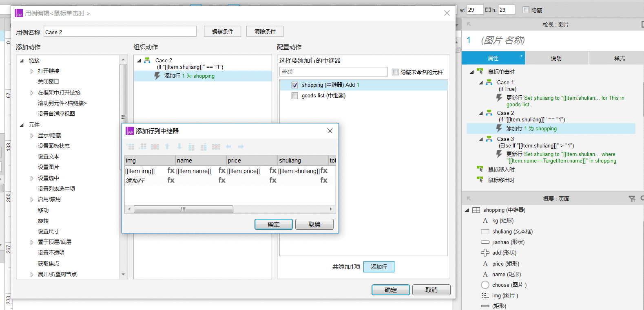This screenshot has width=644, height=310.
Task: Click the scroll-right arrow of the repeater table
Action: point(331,209)
